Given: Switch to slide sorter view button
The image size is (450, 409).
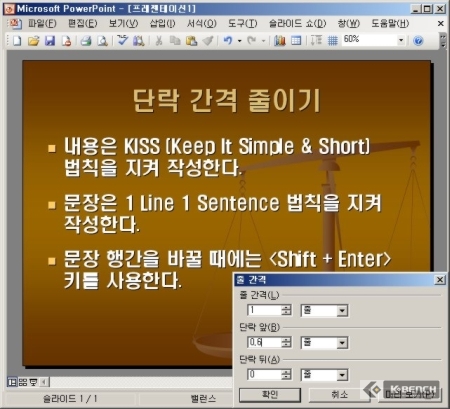Looking at the screenshot, I should point(23,382).
